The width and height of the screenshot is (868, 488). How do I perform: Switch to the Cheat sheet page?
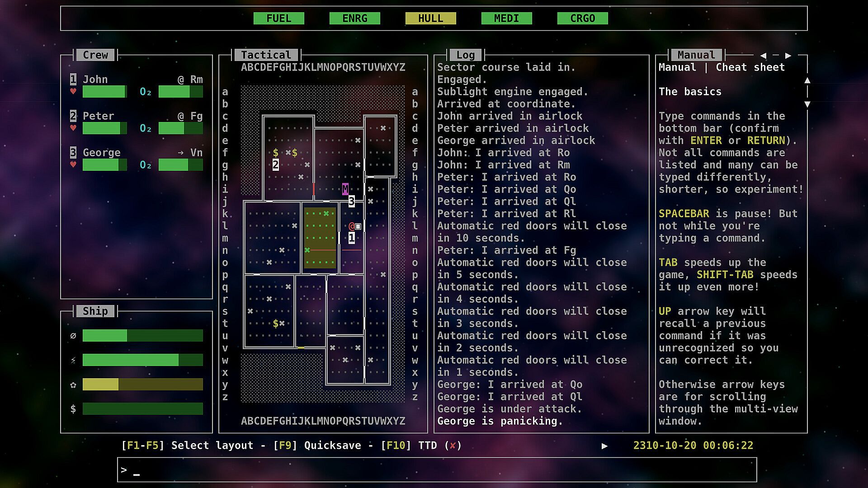[750, 67]
